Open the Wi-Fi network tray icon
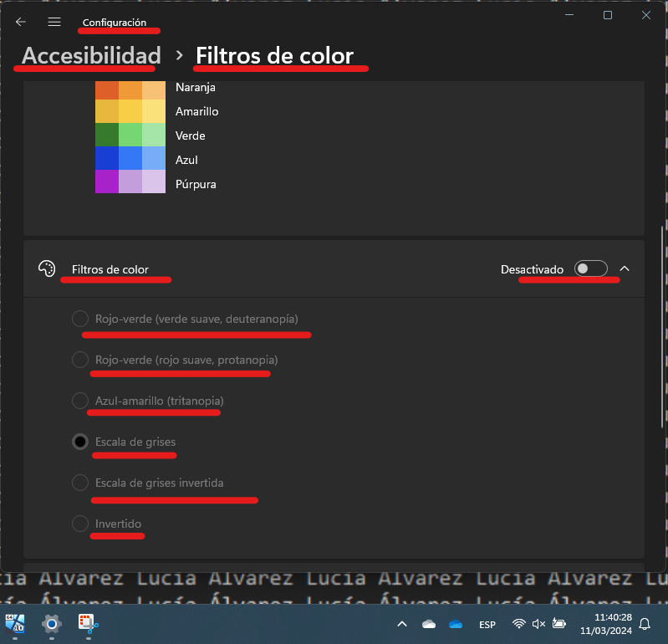Image resolution: width=668 pixels, height=644 pixels. (x=518, y=624)
